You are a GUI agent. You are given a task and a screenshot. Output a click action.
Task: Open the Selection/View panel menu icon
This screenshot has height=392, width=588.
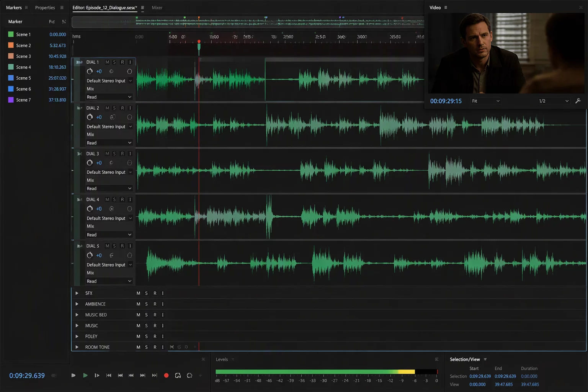click(x=485, y=359)
